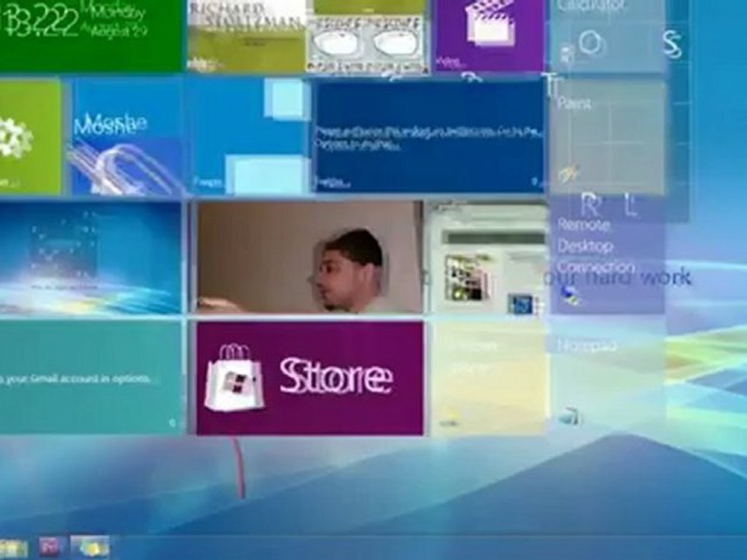The height and width of the screenshot is (560, 747).
Task: Launch the Paint tile
Action: [608, 137]
